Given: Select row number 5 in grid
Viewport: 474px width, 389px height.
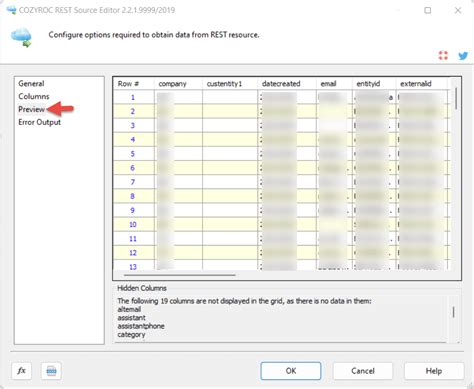Looking at the screenshot, I should 133,154.
